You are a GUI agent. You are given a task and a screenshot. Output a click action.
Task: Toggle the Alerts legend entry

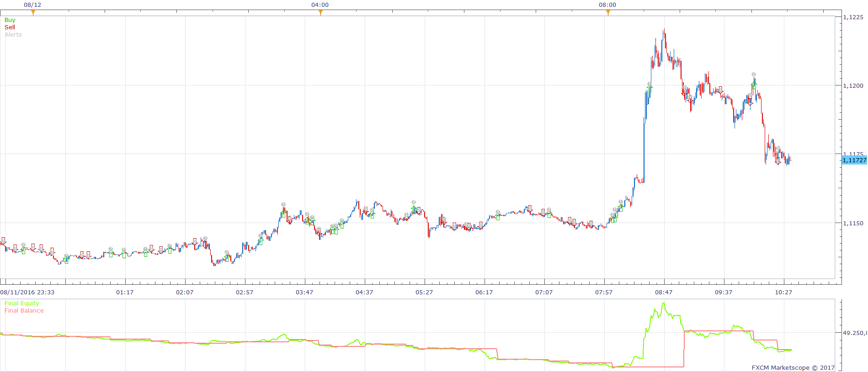point(13,34)
